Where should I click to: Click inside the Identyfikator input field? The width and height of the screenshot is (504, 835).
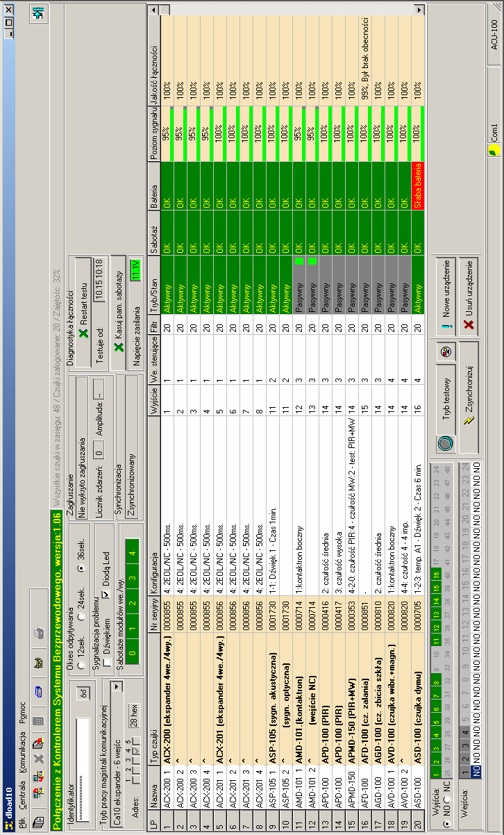[83, 770]
